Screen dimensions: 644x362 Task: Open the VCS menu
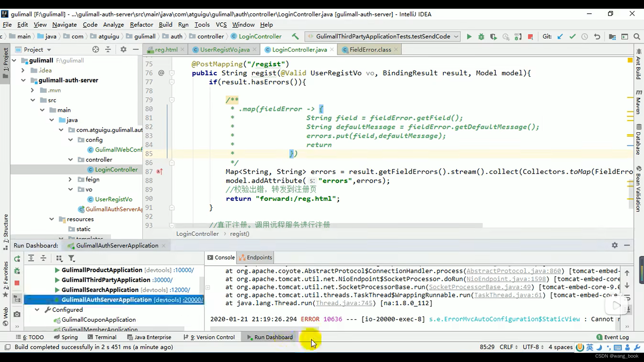[x=221, y=24]
